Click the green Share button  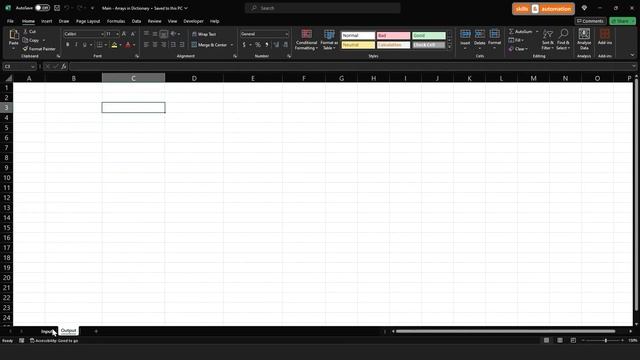[622, 21]
